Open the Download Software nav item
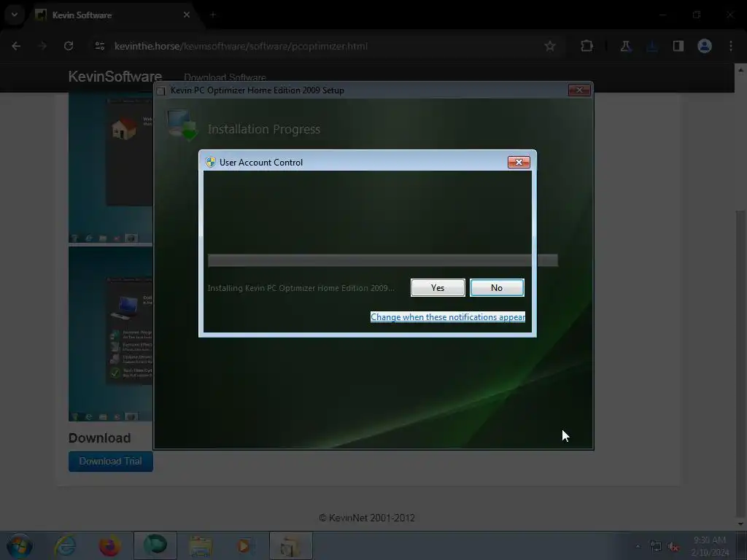The width and height of the screenshot is (747, 560). [x=225, y=77]
